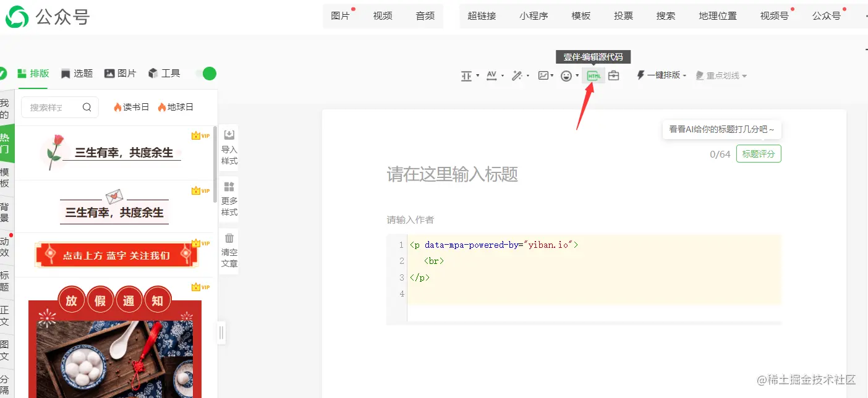Select 背景 side category
The height and width of the screenshot is (398, 868).
(5, 213)
